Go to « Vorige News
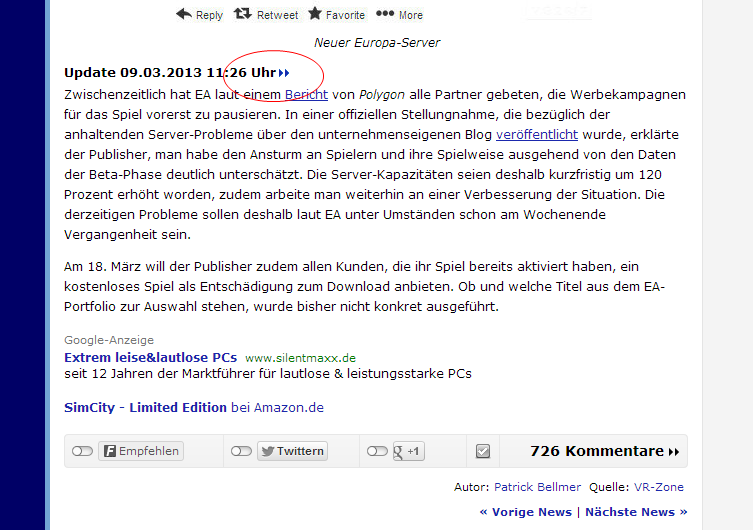Screen dimensions: 753x530 pos(526,512)
